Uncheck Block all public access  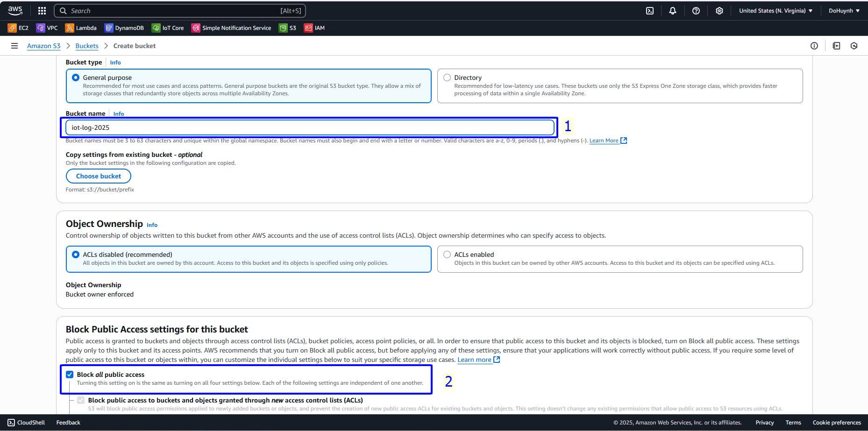point(70,374)
